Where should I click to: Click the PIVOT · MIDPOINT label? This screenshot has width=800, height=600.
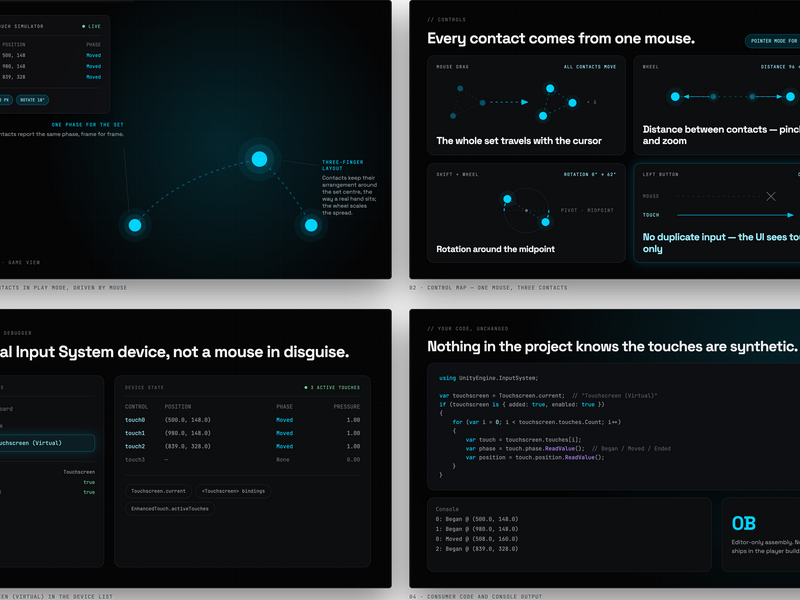point(587,210)
